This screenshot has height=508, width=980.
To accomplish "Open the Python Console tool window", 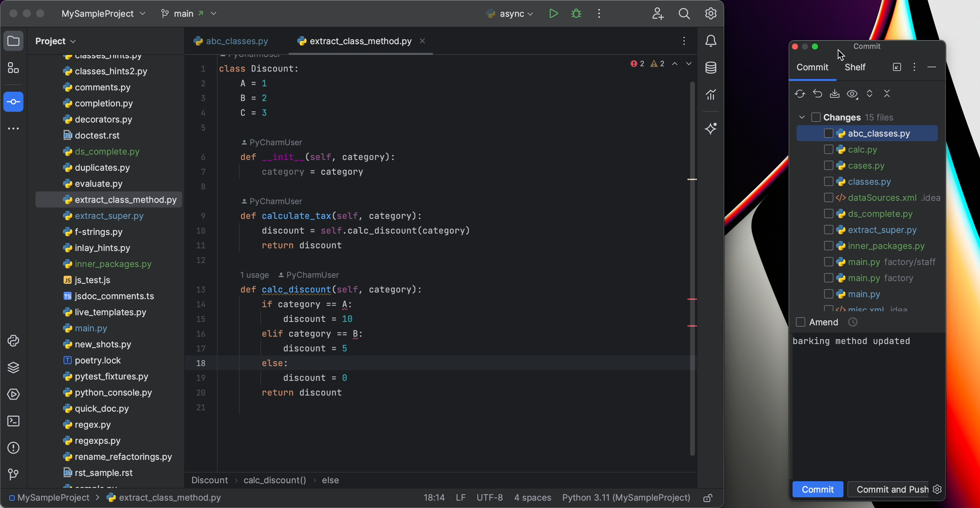I will [x=13, y=341].
